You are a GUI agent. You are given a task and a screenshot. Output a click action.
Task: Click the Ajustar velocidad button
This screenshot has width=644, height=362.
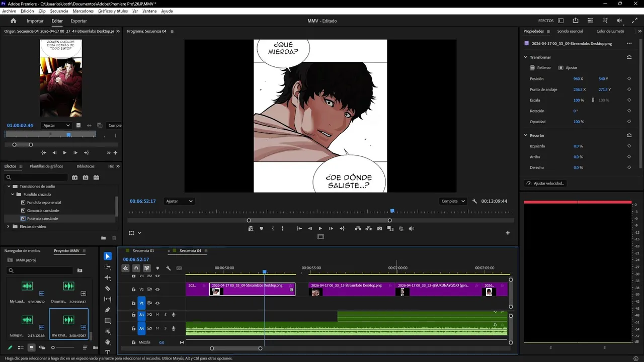click(545, 184)
